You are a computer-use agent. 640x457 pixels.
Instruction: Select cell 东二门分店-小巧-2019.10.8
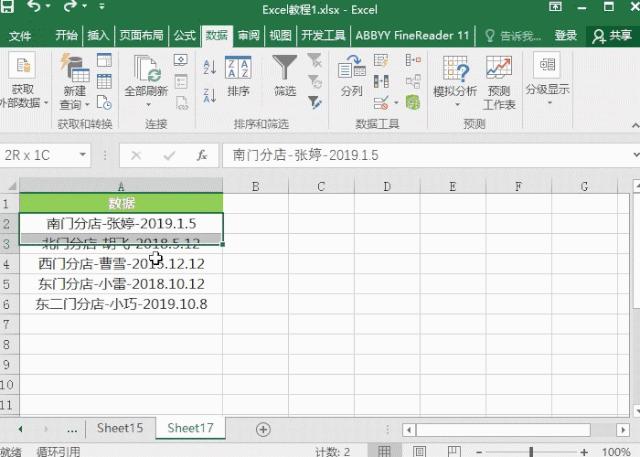pos(121,304)
